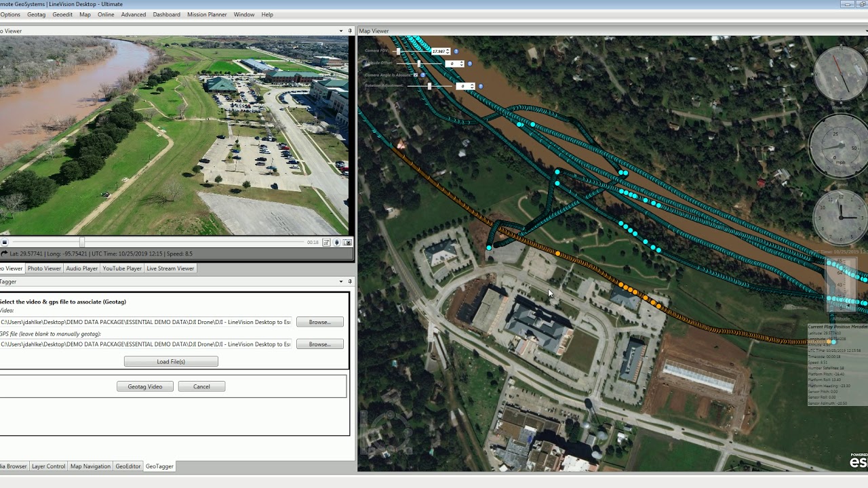Click the Camera FOV slider handle
Viewport: 868px width, 488px height.
coord(399,52)
